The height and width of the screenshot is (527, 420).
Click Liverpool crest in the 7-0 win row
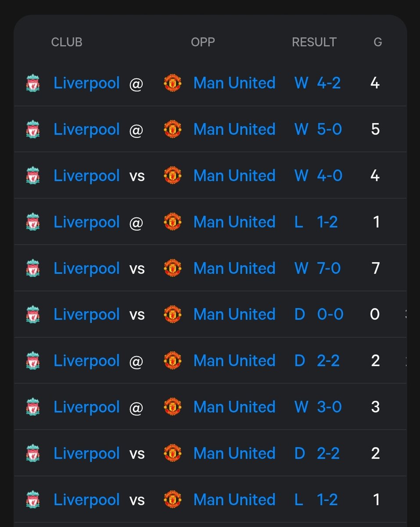coord(33,268)
